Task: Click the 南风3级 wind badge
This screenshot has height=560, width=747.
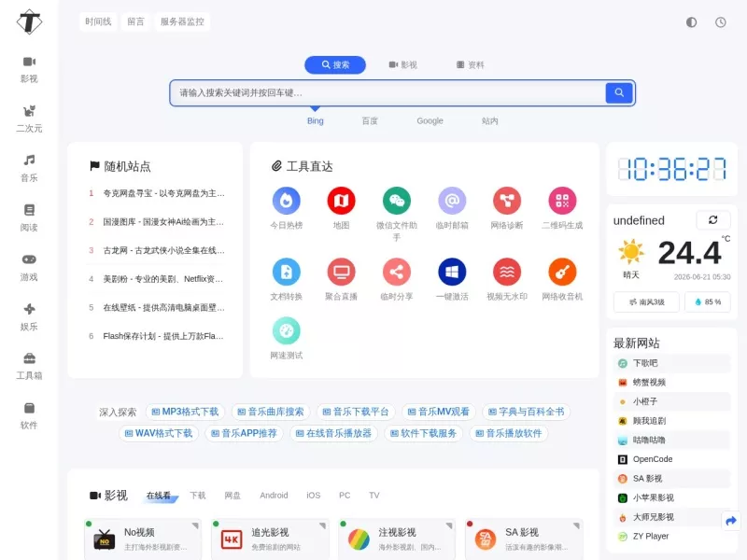Action: coord(646,301)
